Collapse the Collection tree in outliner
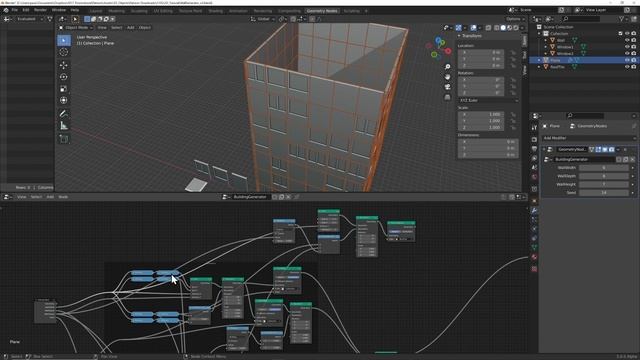Screen dimensions: 640x360 (x=539, y=33)
